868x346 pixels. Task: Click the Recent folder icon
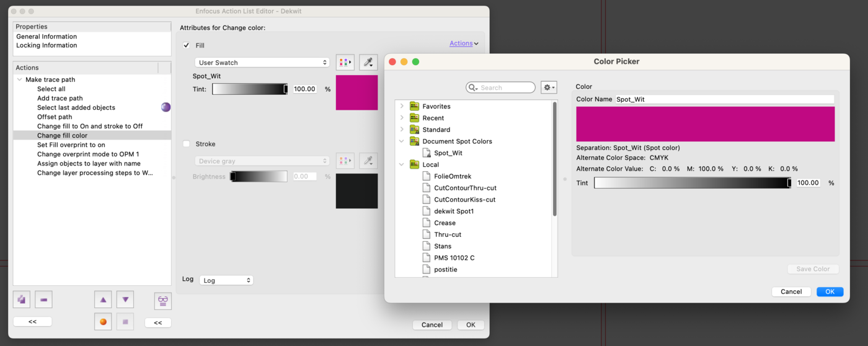pyautogui.click(x=414, y=118)
